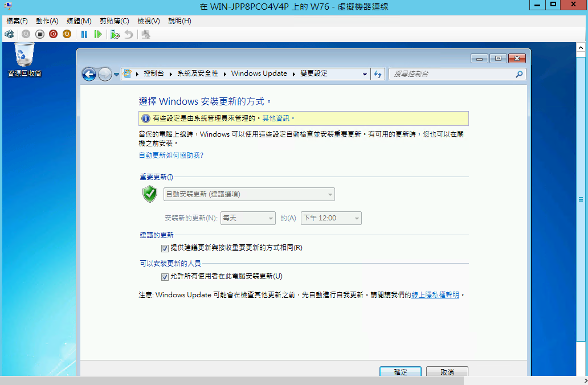Image resolution: width=588 pixels, height=385 pixels.
Task: Pause the virtual machine
Action: tap(84, 35)
